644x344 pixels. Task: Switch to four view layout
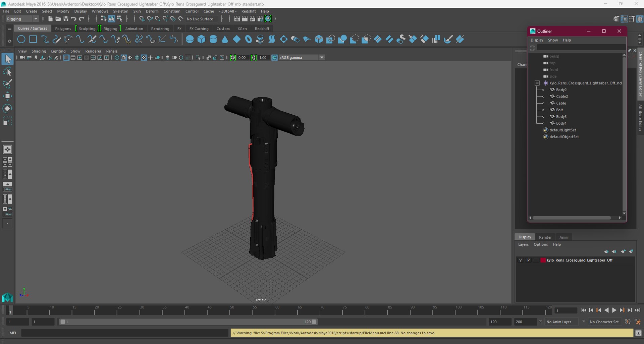7,162
